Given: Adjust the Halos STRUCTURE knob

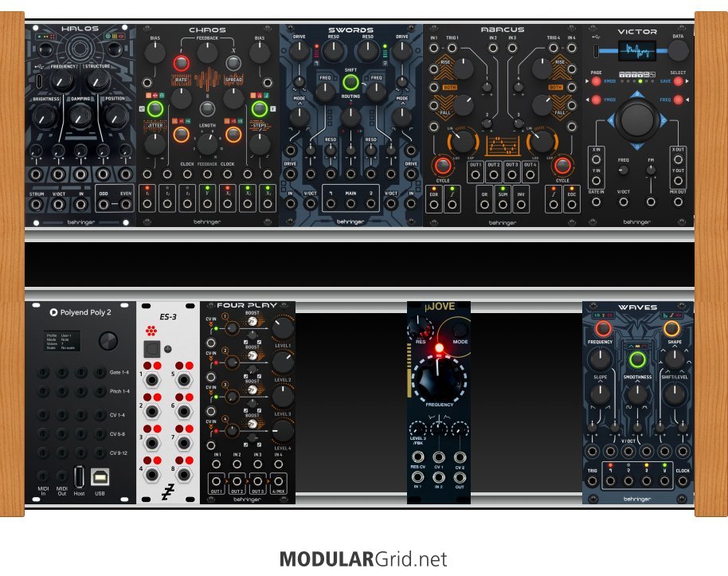Looking at the screenshot, I should click(98, 82).
